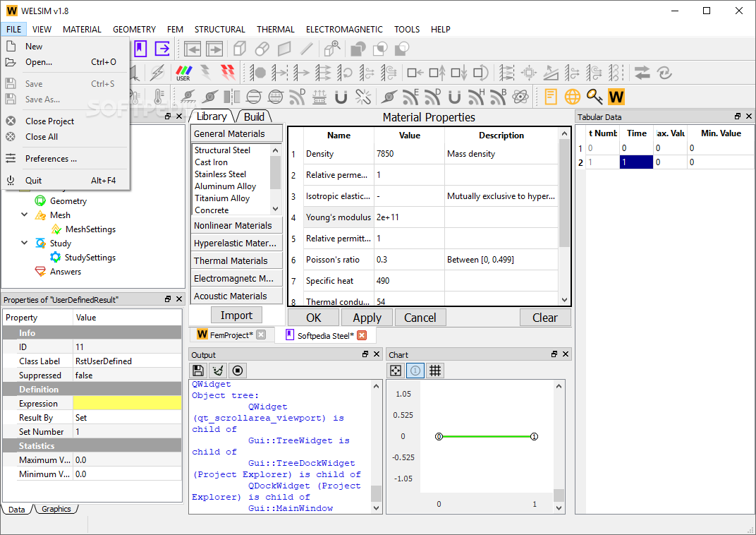
Task: Click the swap arrows toolbar icon
Action: tap(642, 73)
